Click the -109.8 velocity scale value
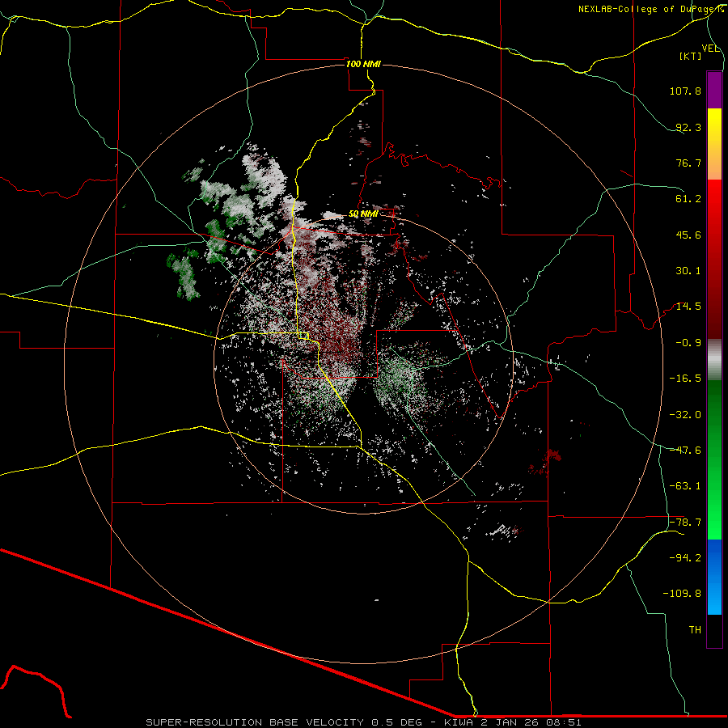 coord(682,594)
